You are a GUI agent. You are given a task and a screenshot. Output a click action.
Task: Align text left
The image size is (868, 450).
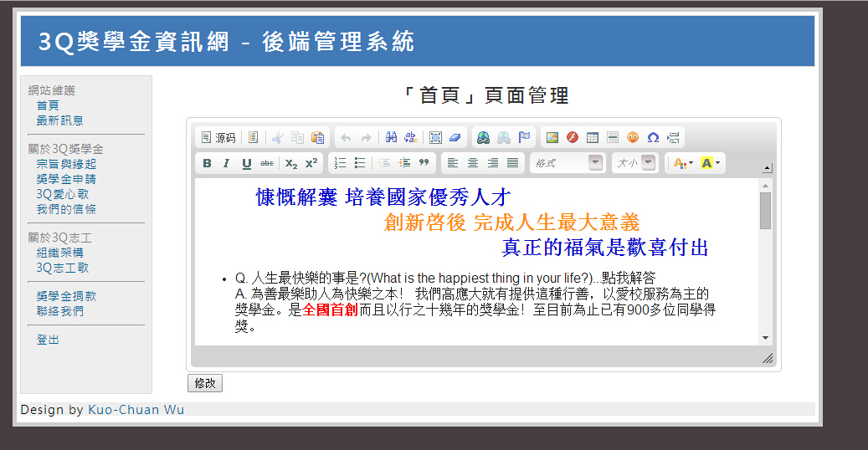(453, 163)
